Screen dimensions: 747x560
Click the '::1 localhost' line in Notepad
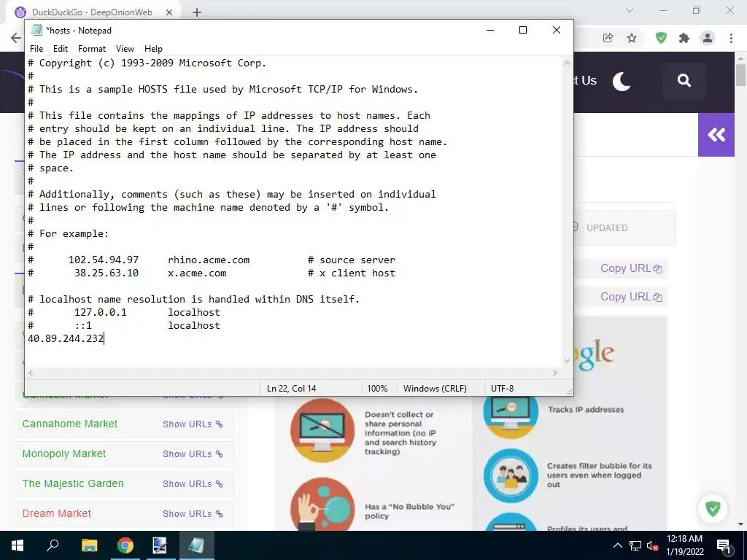[x=124, y=326]
